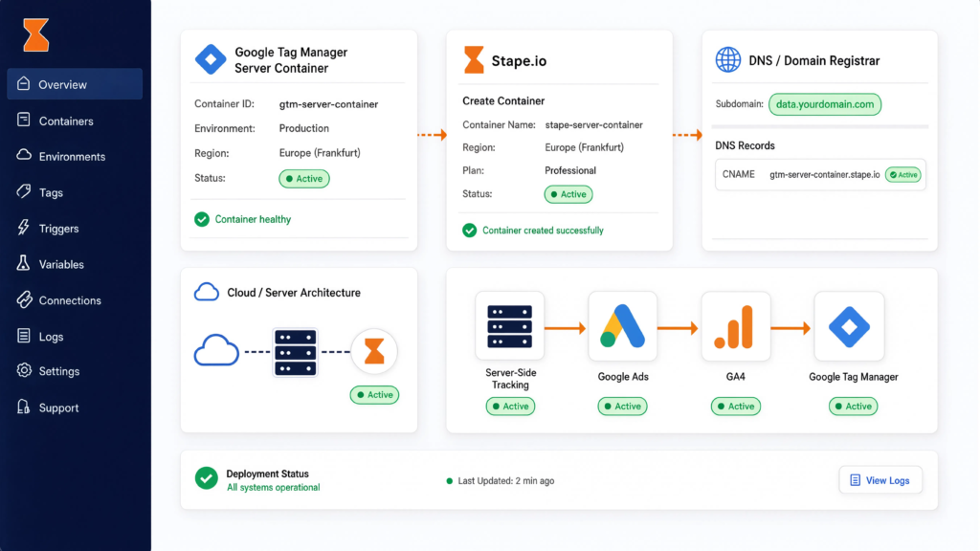Click Container created successfully checkmark icon
Viewport: 980px width, 551px height.
[x=469, y=231]
